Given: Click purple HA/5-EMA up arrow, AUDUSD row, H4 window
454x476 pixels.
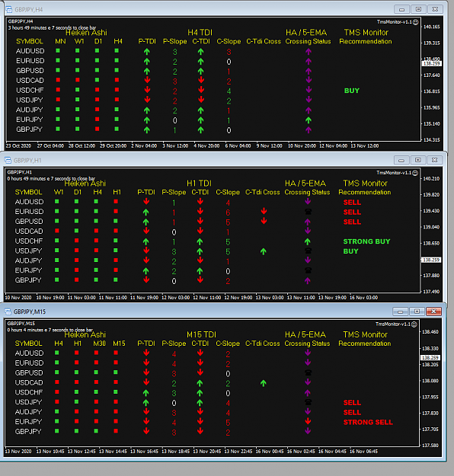Looking at the screenshot, I should (309, 52).
